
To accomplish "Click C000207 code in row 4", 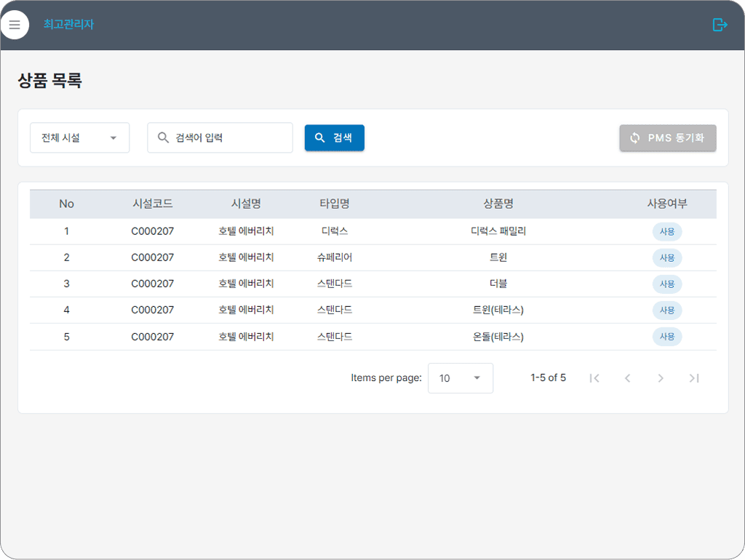I will coord(153,310).
